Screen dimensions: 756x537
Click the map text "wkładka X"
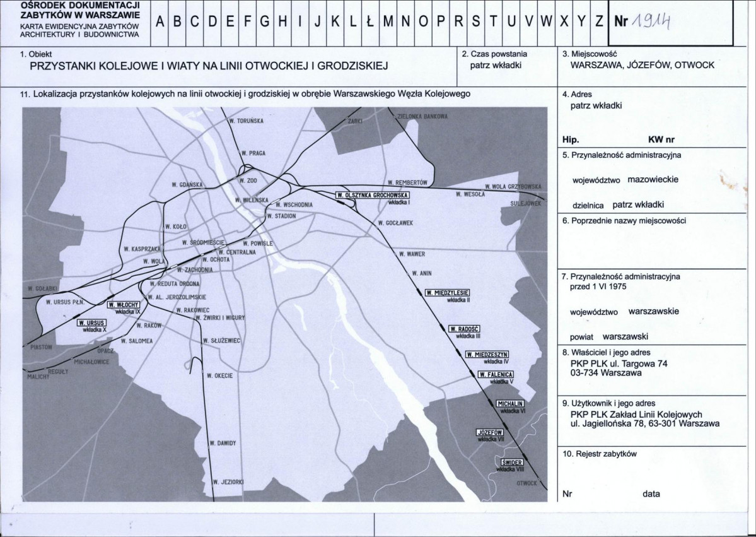click(95, 330)
